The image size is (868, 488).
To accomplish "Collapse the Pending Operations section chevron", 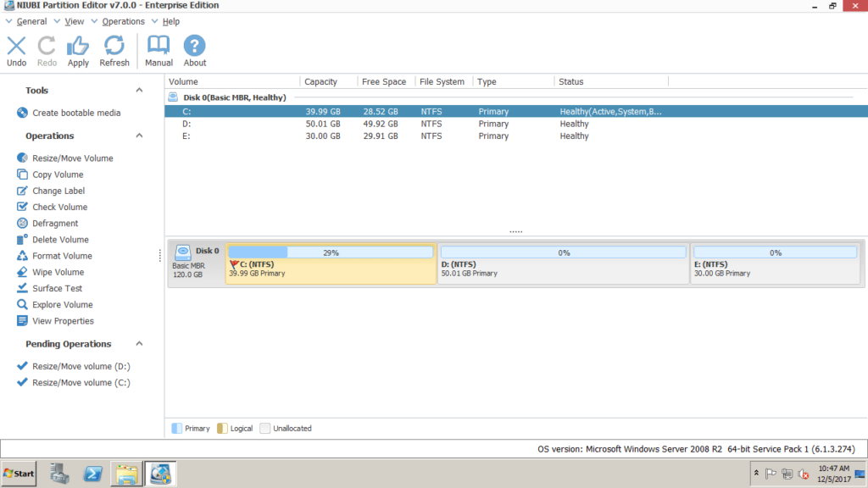I will pyautogui.click(x=139, y=344).
